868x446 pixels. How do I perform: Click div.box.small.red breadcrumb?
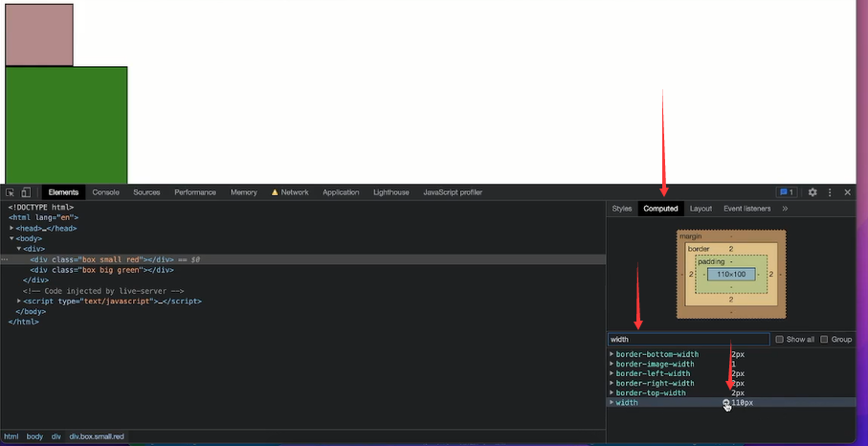[x=97, y=436]
